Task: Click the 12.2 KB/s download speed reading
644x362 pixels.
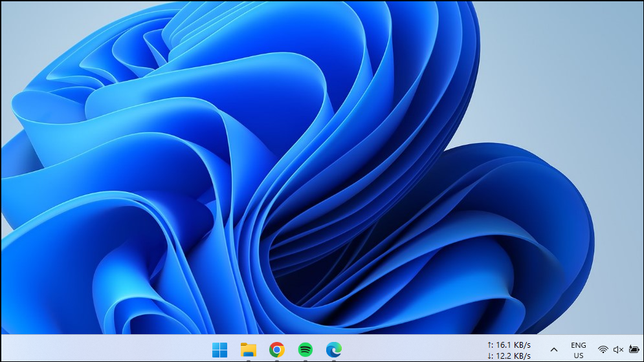Action: click(x=513, y=356)
